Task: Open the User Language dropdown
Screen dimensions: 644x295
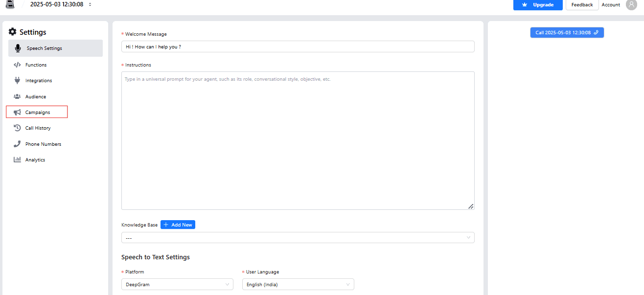Action: click(298, 284)
